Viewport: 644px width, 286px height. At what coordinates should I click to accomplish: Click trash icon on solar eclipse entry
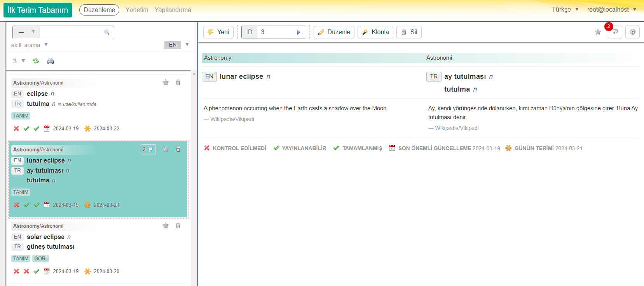(x=178, y=225)
